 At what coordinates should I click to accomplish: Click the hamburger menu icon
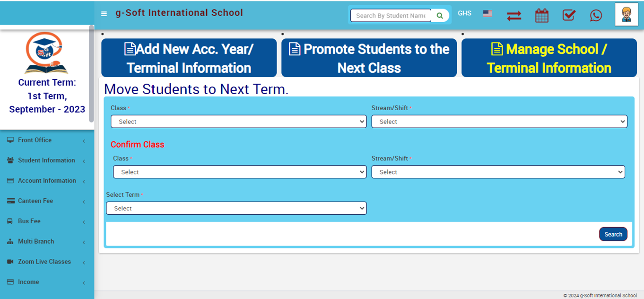[x=104, y=14]
